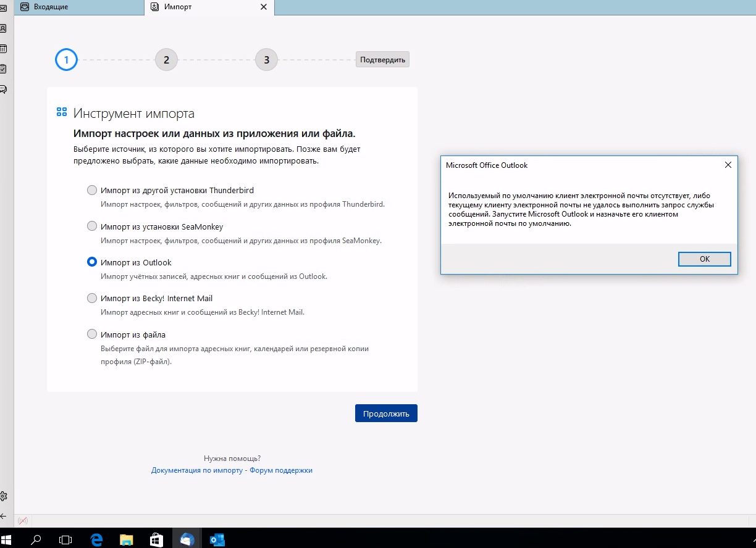Viewport: 756px width, 548px height.
Task: Open File Explorer from the taskbar
Action: click(x=126, y=540)
